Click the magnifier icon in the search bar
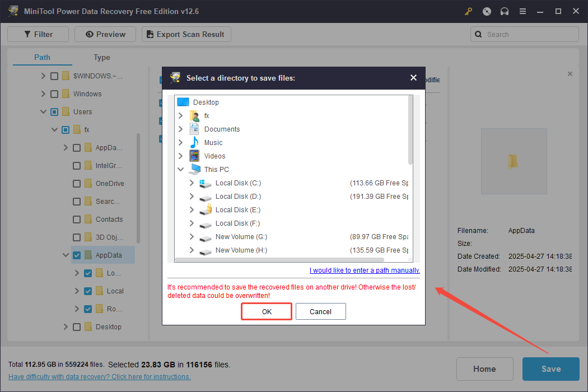 478,34
